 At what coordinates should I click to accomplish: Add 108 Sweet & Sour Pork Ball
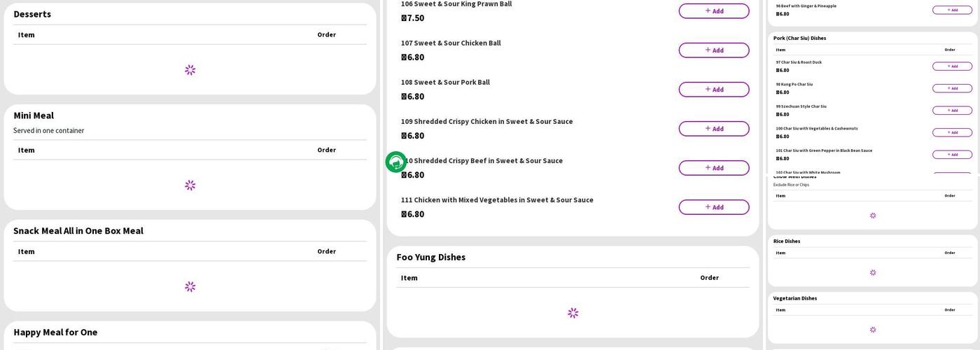coord(713,90)
